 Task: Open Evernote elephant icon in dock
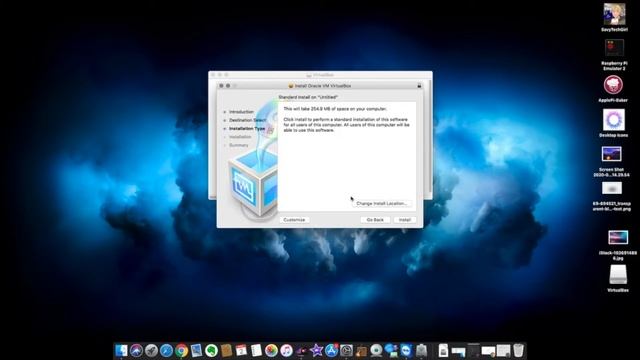(211, 350)
